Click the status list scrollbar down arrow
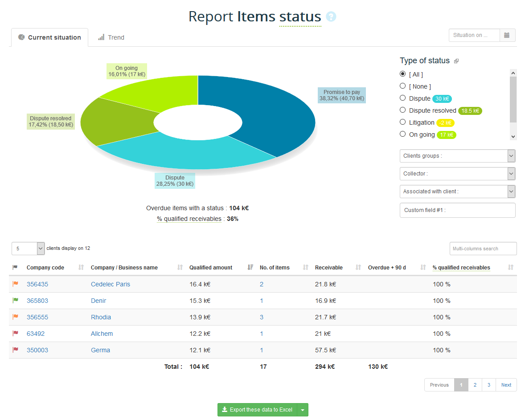The image size is (525, 420). (x=513, y=137)
